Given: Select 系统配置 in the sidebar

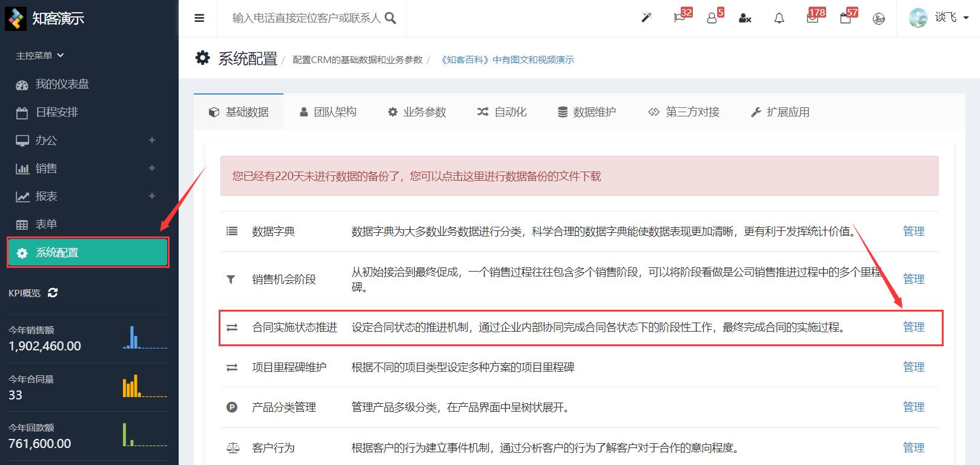Looking at the screenshot, I should pyautogui.click(x=88, y=253).
